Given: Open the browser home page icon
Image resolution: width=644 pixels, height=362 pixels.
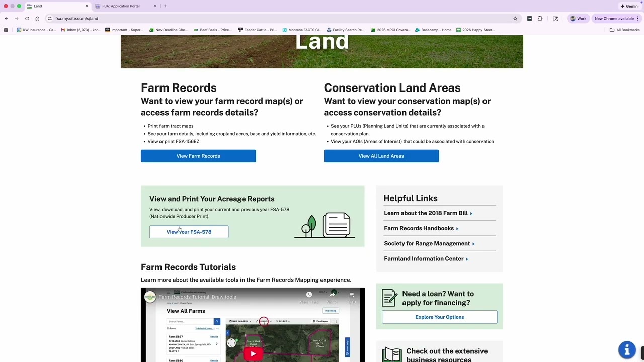Looking at the screenshot, I should coord(37,19).
